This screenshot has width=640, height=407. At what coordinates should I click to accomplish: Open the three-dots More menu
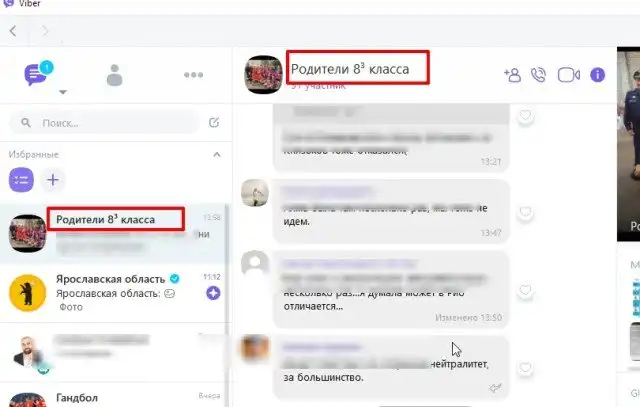[193, 75]
